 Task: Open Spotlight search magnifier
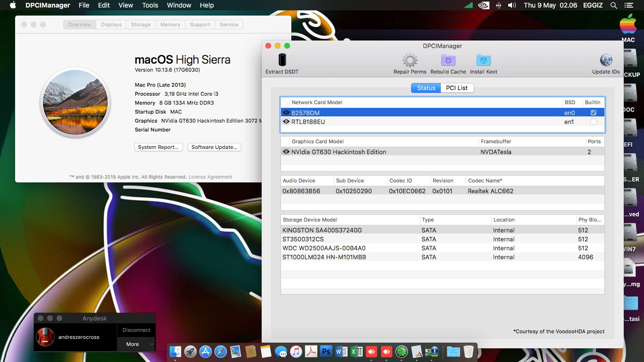coord(613,5)
